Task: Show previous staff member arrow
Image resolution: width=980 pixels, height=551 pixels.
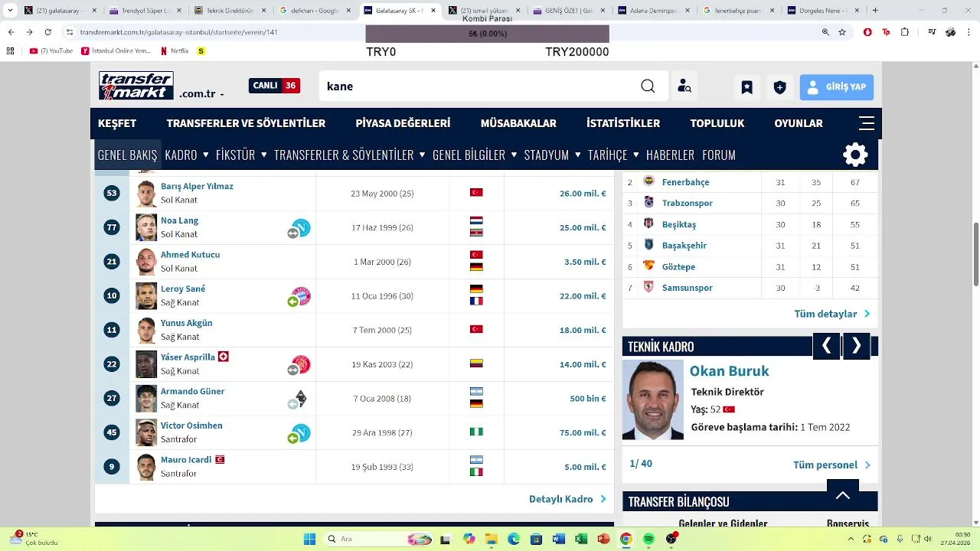Action: coord(826,347)
